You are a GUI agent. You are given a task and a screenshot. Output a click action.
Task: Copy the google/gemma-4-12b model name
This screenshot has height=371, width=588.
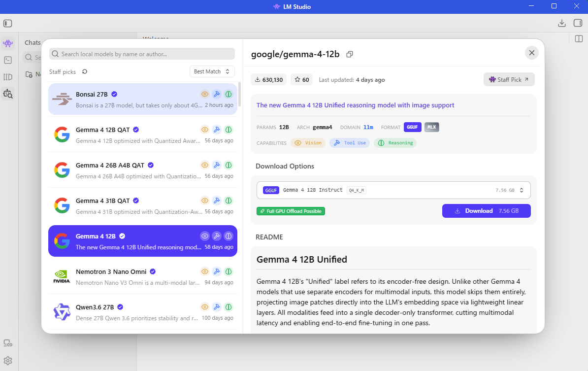350,54
